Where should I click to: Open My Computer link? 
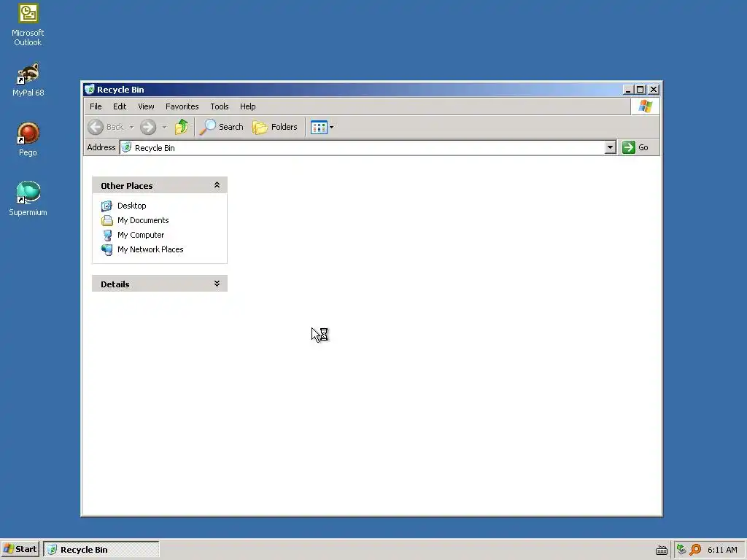pos(141,235)
